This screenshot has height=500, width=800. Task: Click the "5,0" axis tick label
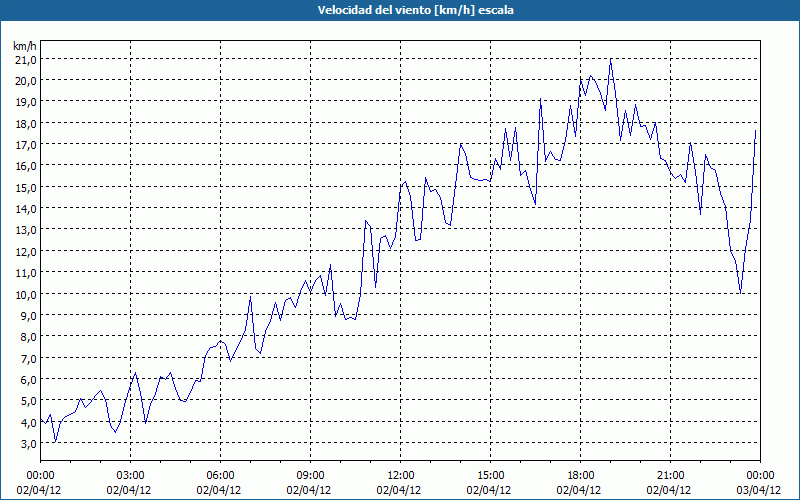tap(28, 401)
